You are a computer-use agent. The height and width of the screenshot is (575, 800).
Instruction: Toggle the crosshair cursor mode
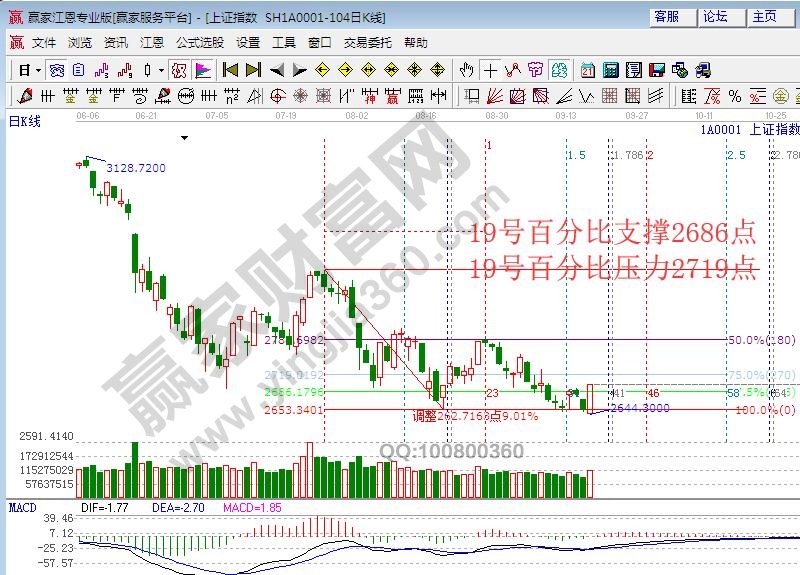490,70
